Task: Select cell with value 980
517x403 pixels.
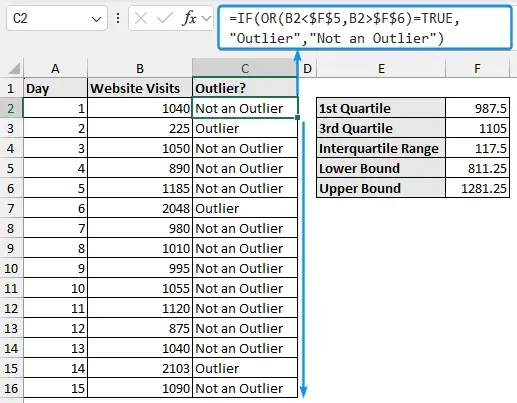Action: (x=140, y=228)
